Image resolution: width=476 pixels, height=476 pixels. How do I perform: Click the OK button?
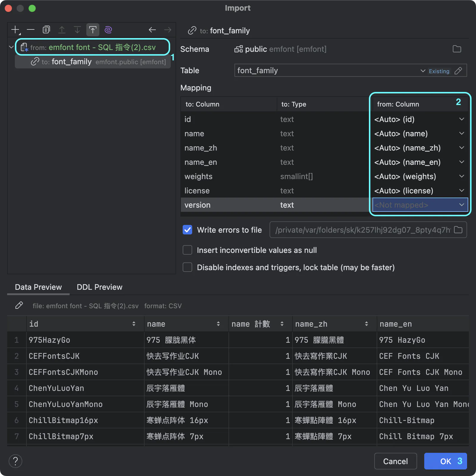[445, 461]
